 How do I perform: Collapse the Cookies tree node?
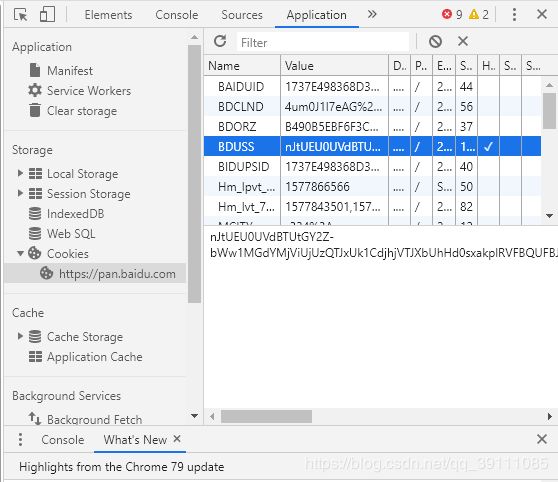[20, 253]
